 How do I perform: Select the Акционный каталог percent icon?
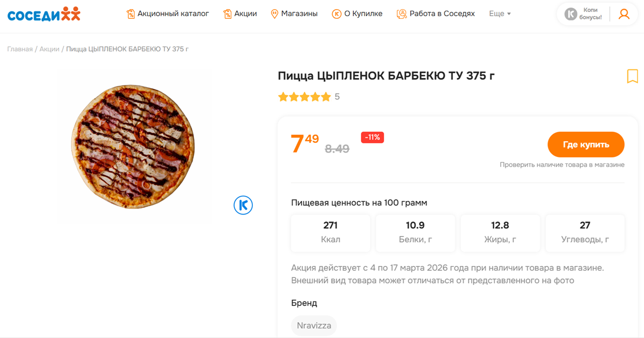pos(130,14)
